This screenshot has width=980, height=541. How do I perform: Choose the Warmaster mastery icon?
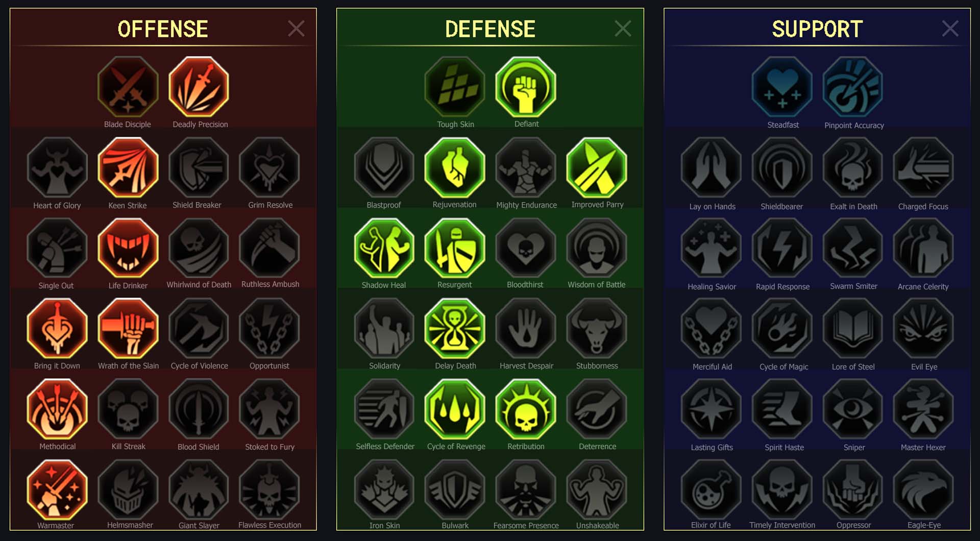coord(57,489)
